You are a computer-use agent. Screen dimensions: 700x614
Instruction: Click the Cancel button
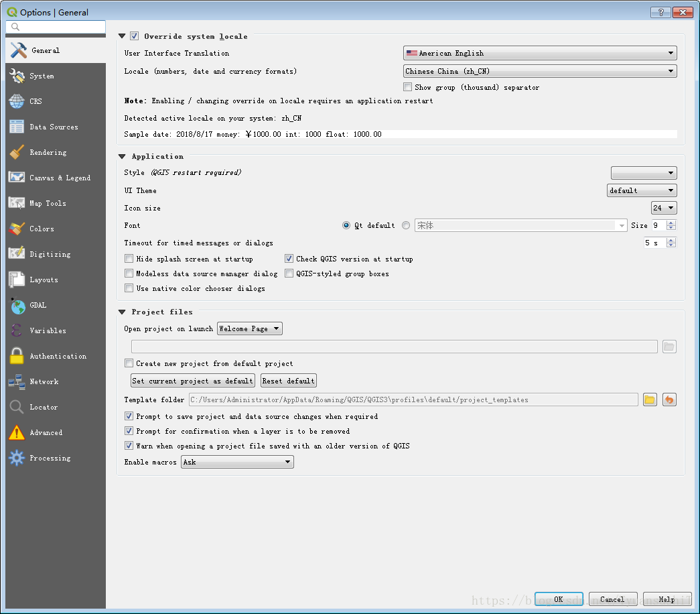pyautogui.click(x=612, y=599)
